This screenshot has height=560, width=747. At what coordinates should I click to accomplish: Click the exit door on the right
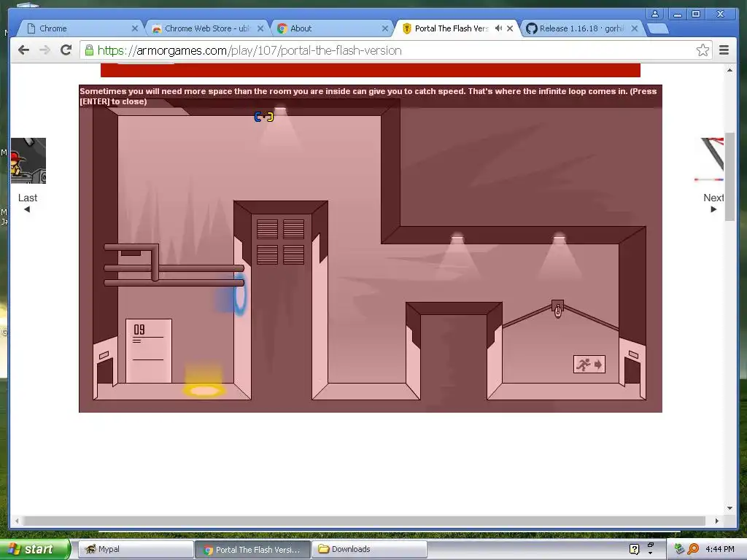[632, 370]
